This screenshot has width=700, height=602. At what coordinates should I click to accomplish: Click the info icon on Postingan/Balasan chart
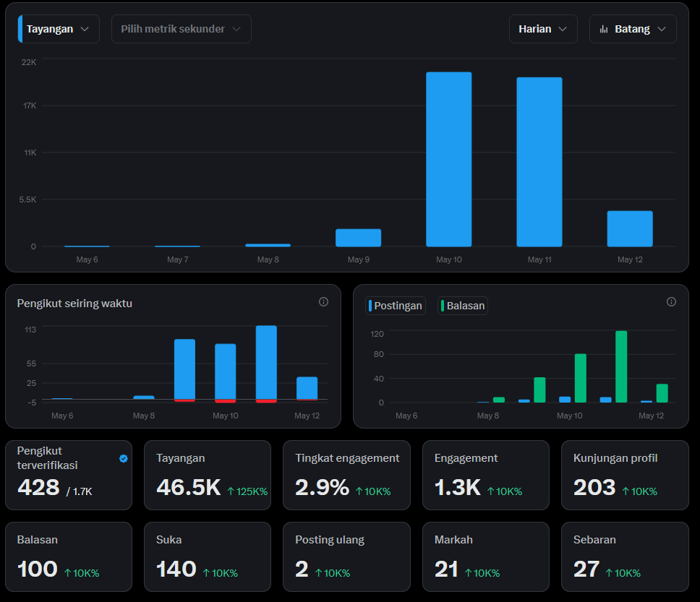(x=671, y=302)
